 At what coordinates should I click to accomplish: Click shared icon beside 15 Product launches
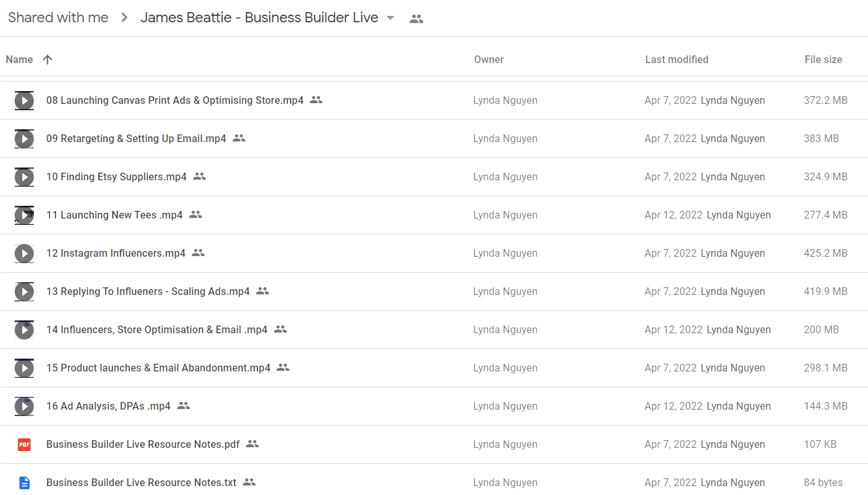point(283,368)
